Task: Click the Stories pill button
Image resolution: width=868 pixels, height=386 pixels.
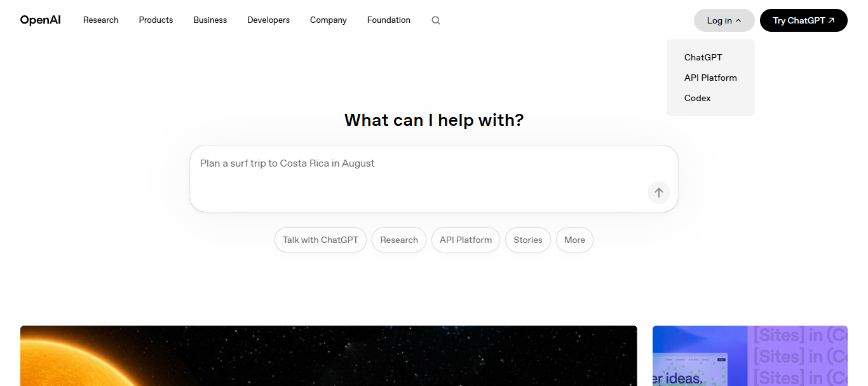Action: 528,240
